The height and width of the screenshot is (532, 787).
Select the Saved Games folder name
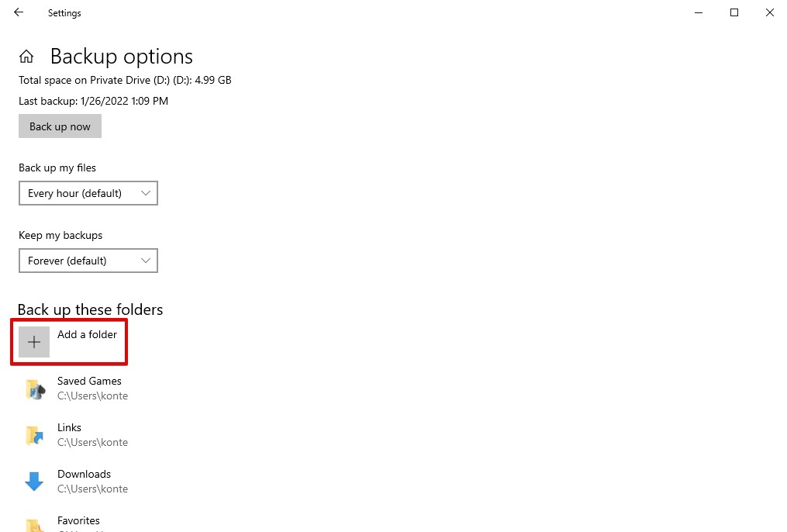[89, 381]
